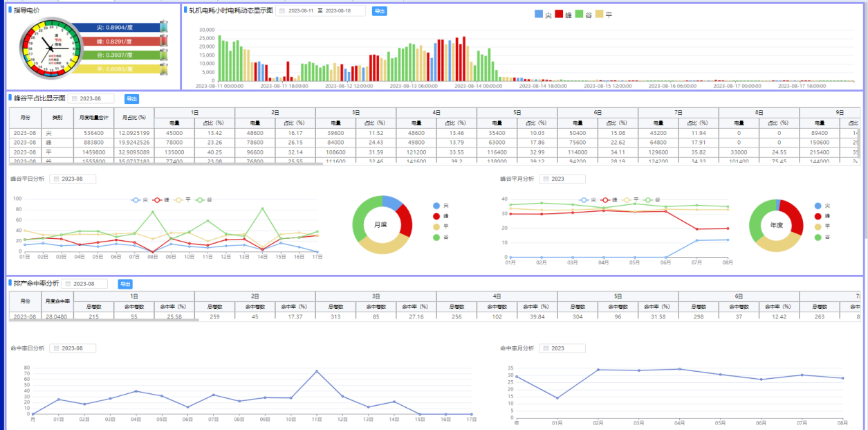868x430 pixels.
Task: Click the 导出 button beside 峰谷平占比显示图
Action: pyautogui.click(x=131, y=99)
